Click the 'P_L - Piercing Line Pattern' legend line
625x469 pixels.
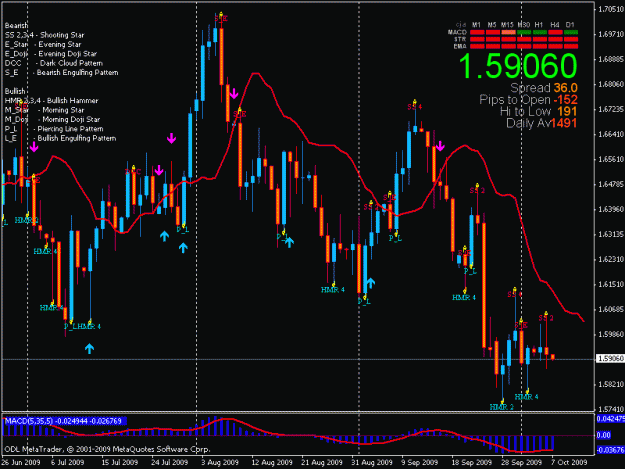[54, 129]
